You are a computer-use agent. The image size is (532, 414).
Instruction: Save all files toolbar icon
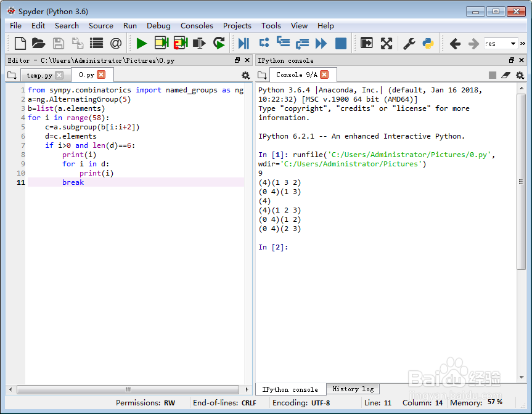78,43
